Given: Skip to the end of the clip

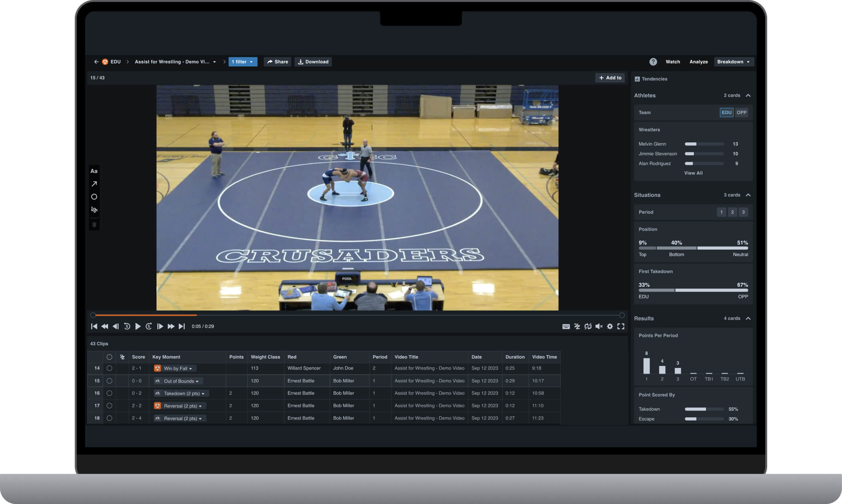Looking at the screenshot, I should (182, 326).
